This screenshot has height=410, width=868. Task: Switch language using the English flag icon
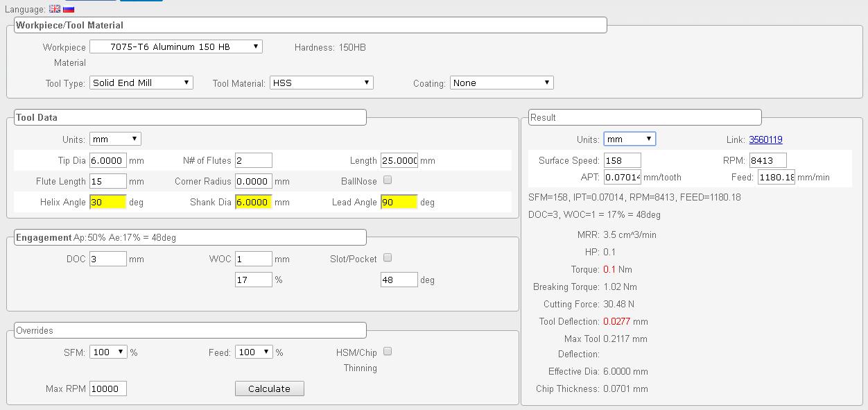coord(54,9)
